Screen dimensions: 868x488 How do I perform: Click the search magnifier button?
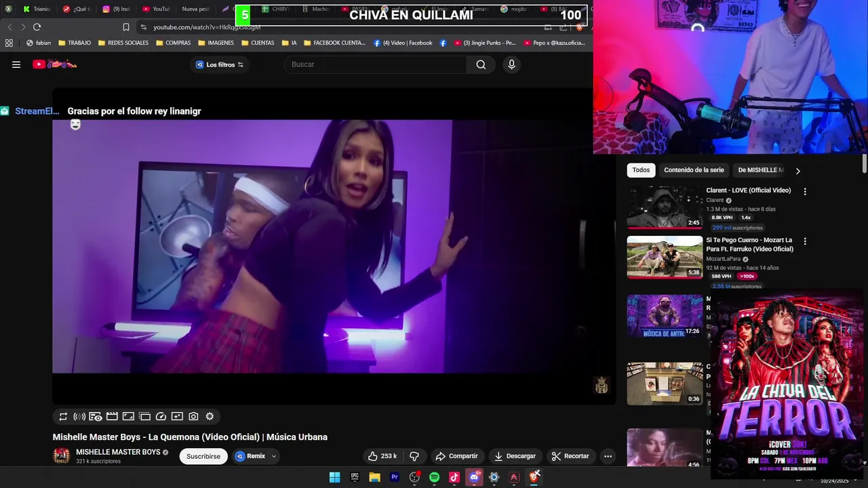(481, 64)
